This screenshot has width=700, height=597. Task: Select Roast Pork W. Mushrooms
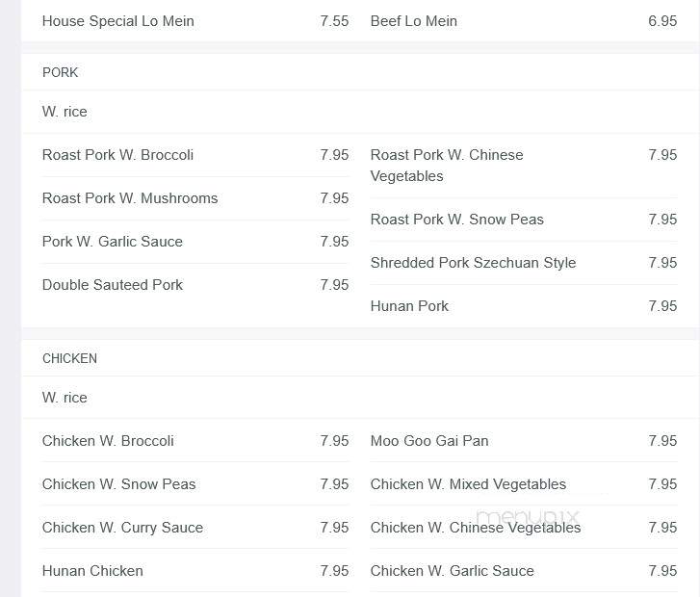click(130, 198)
